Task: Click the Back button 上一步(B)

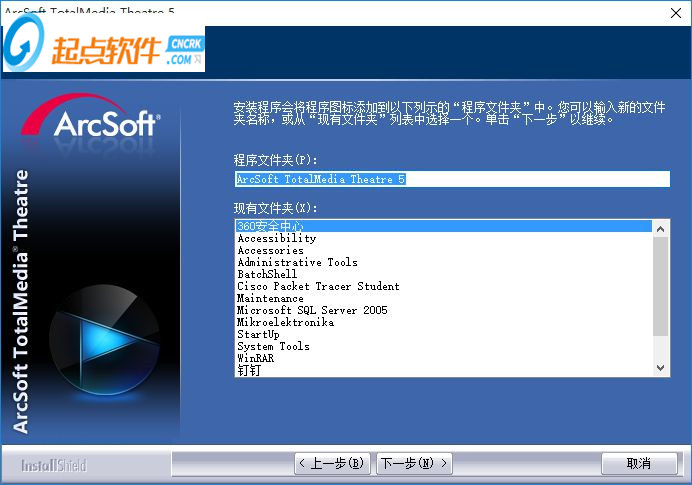Action: pos(332,463)
